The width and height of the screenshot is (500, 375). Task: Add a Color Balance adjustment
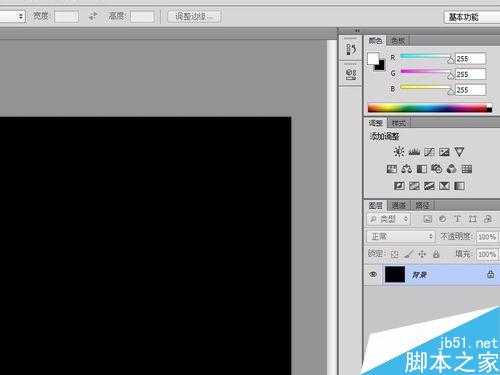point(407,169)
